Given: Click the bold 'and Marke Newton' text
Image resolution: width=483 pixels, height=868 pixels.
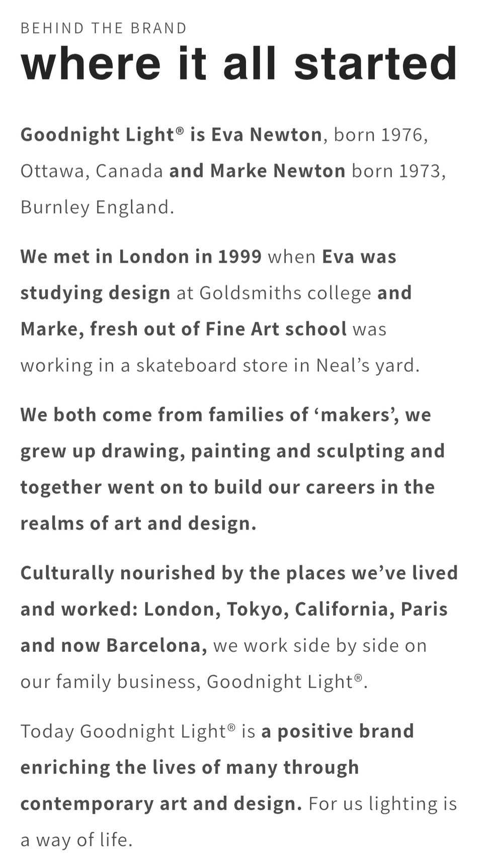Looking at the screenshot, I should tap(257, 171).
